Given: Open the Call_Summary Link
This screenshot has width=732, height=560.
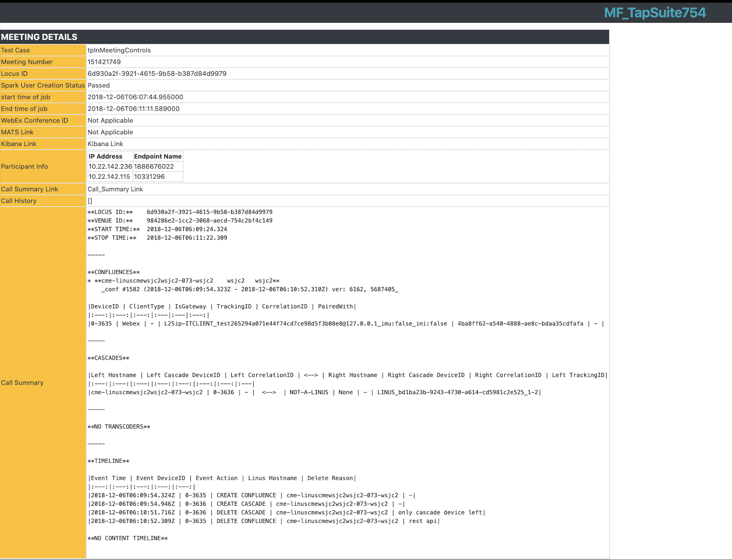Looking at the screenshot, I should (x=115, y=189).
